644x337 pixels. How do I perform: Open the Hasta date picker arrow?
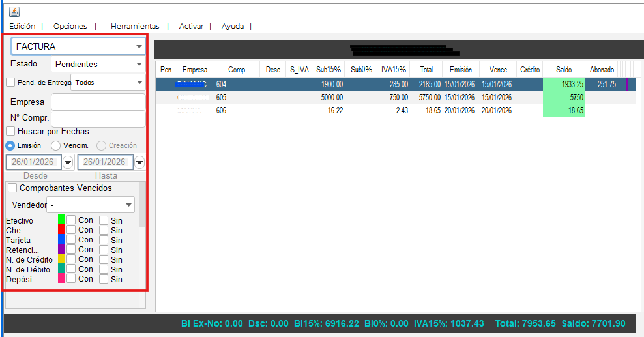coord(139,162)
